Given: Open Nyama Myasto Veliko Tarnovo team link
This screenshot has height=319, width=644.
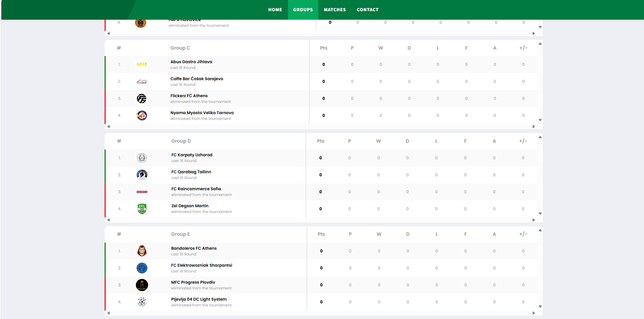Looking at the screenshot, I should point(202,113).
